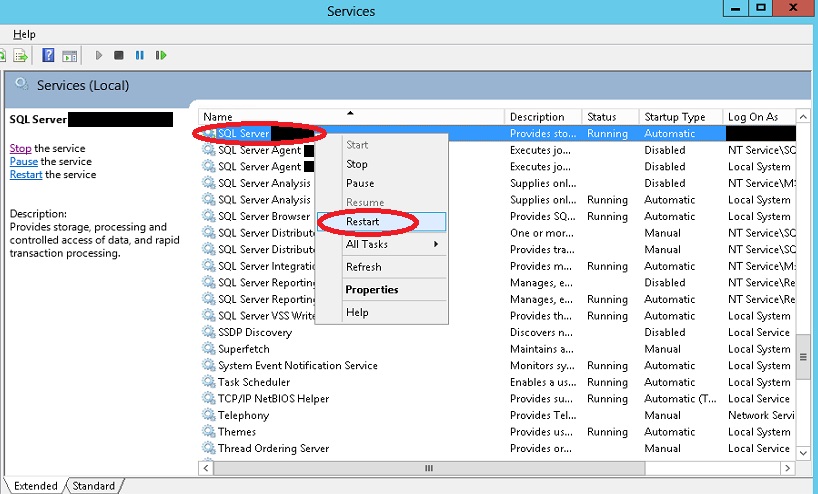818x494 pixels.
Task: Choose Refresh in the context menu
Action: pos(382,267)
